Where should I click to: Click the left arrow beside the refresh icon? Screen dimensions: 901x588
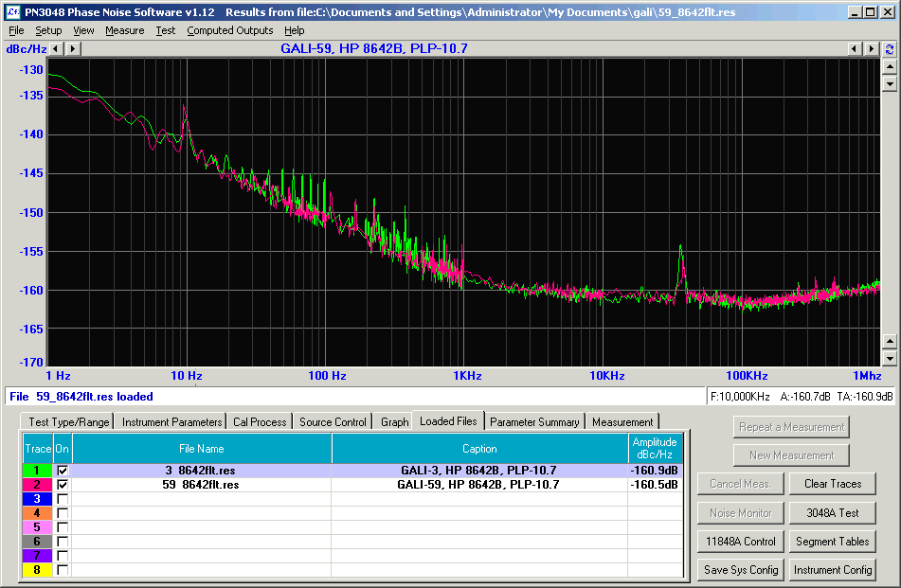coord(855,49)
